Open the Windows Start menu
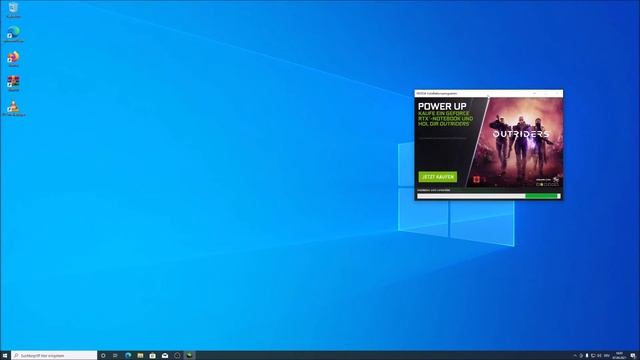The width and height of the screenshot is (640, 360). [x=5, y=356]
